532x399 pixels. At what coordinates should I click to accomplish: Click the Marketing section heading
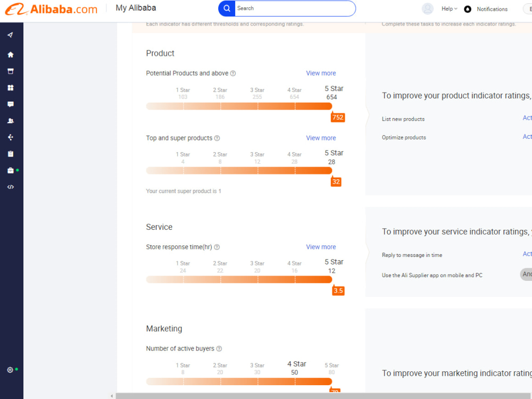164,329
